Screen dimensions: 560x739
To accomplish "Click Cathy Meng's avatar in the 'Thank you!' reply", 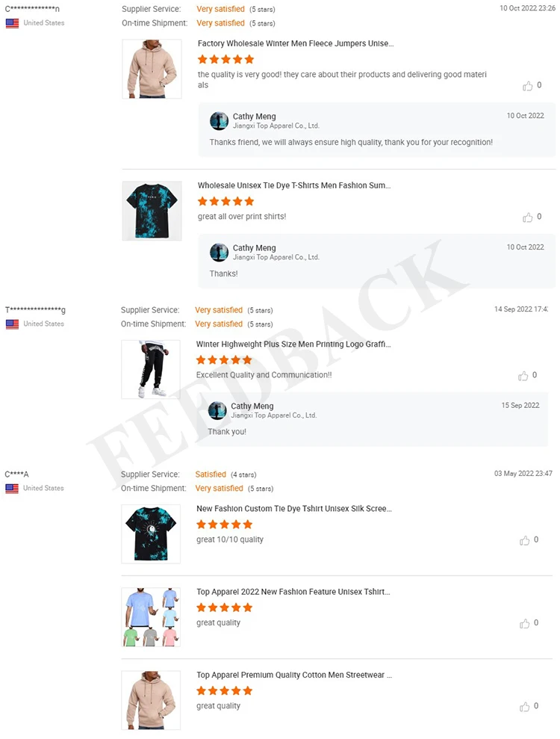I will click(217, 410).
